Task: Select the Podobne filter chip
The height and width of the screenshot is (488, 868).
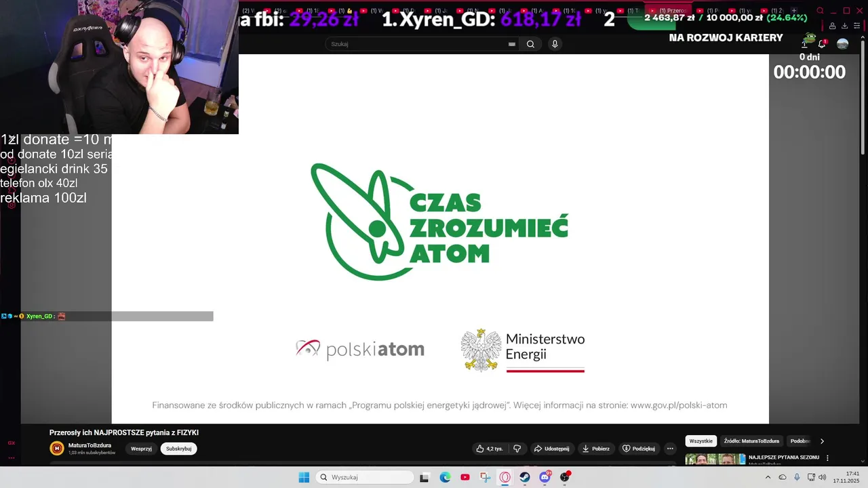Action: click(800, 441)
